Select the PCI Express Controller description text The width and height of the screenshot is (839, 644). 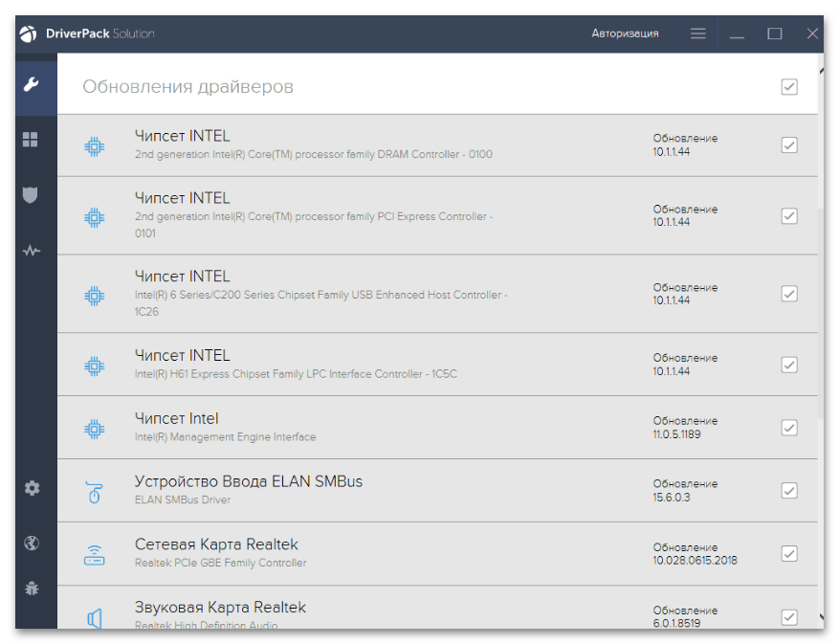[314, 224]
